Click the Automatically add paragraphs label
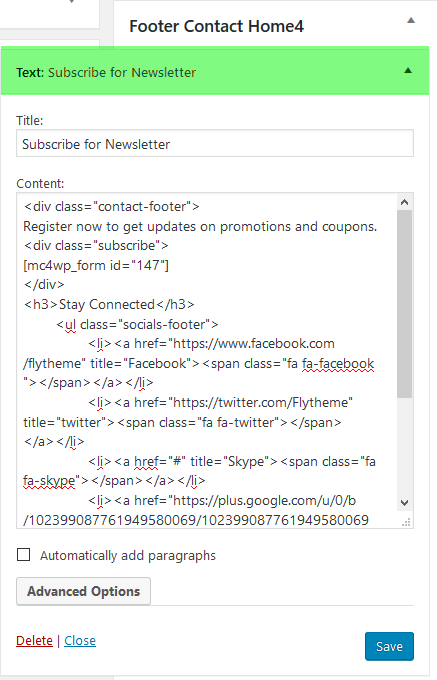This screenshot has height=680, width=437. [128, 556]
